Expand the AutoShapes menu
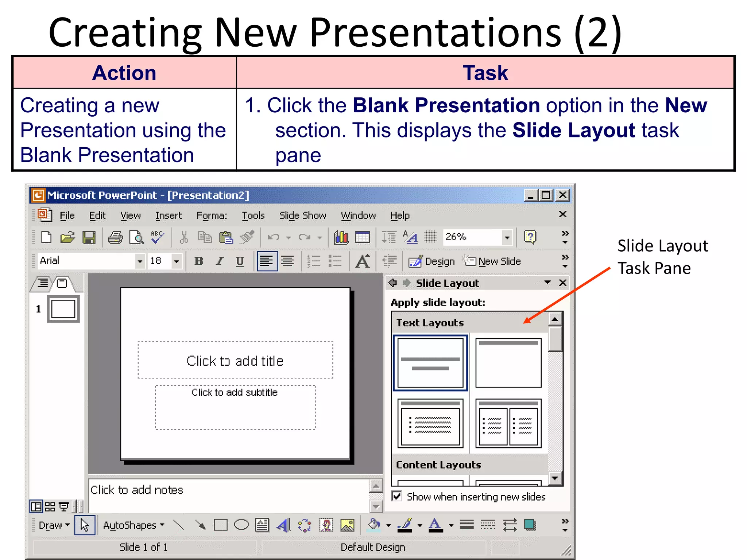 coord(133,525)
